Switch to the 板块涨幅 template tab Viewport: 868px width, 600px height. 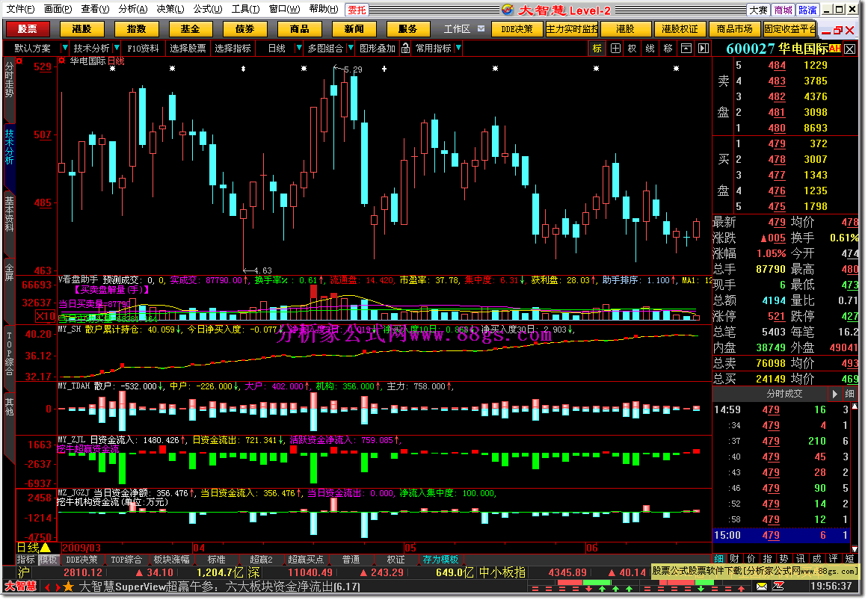tap(171, 560)
